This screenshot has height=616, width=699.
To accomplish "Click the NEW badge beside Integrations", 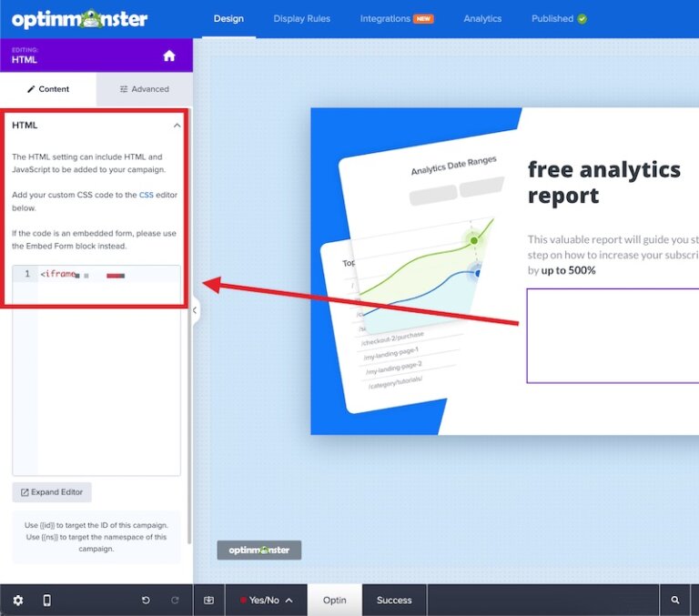I will coord(423,19).
